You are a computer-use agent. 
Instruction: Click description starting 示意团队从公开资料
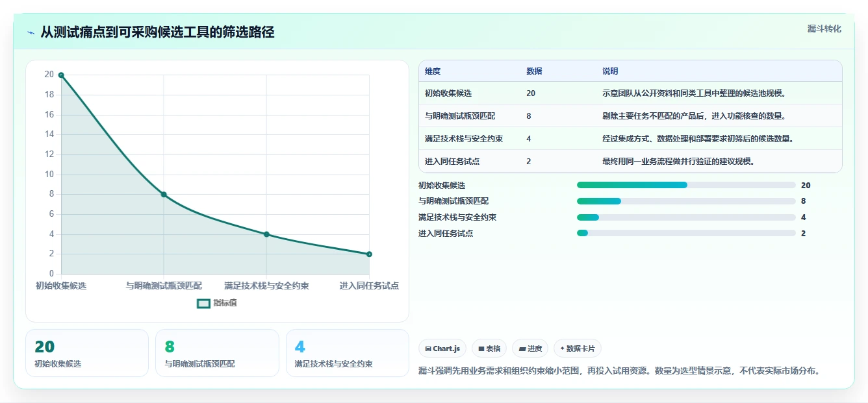tap(695, 93)
